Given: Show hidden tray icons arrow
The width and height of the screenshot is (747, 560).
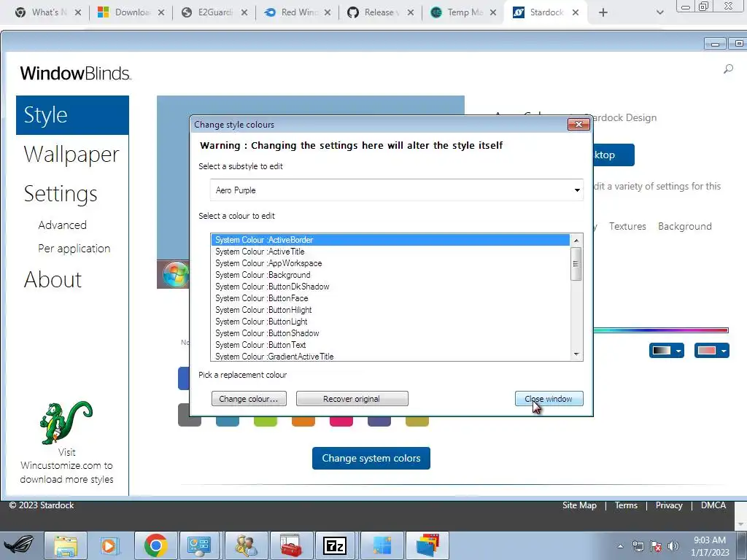Looking at the screenshot, I should [620, 546].
